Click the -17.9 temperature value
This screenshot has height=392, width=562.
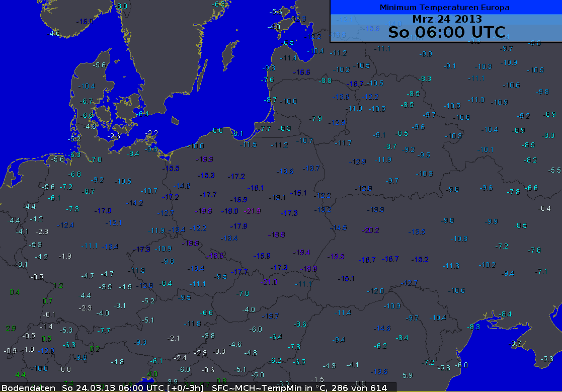238,226
